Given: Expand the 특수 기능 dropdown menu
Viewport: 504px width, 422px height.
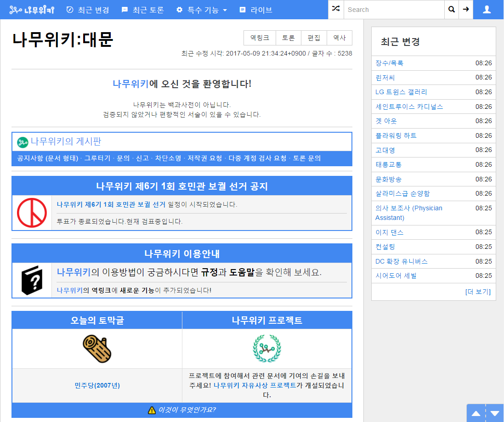Looking at the screenshot, I should (201, 9).
